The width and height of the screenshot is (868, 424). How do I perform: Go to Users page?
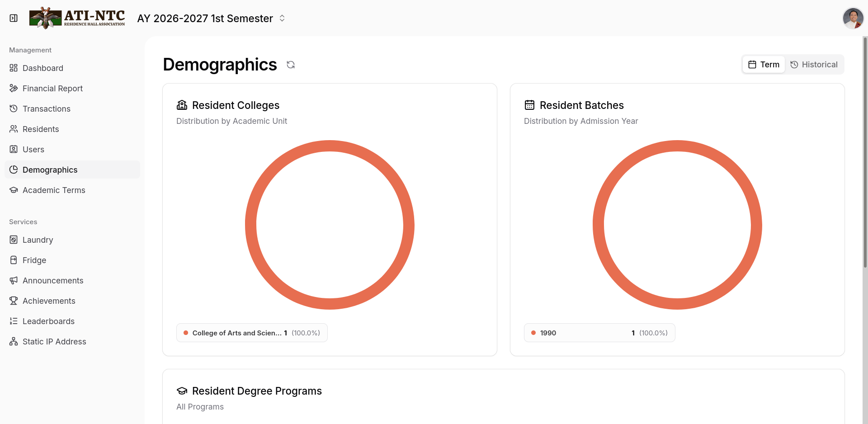(72, 149)
